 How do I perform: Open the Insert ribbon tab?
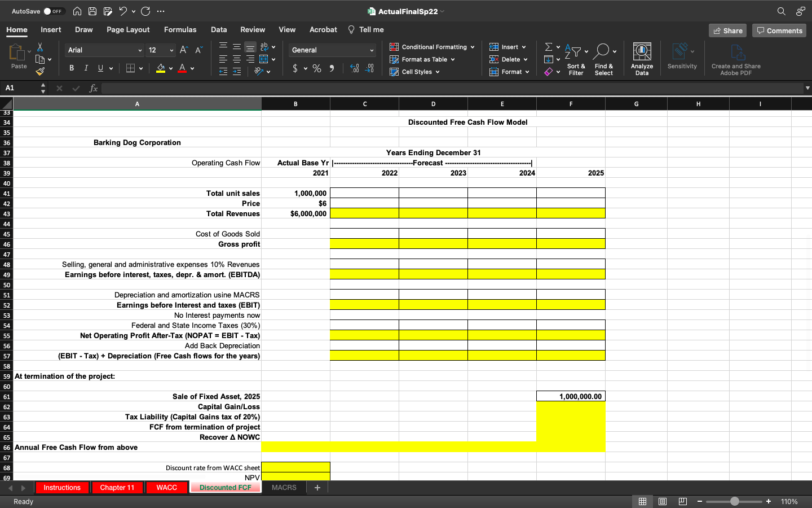51,30
